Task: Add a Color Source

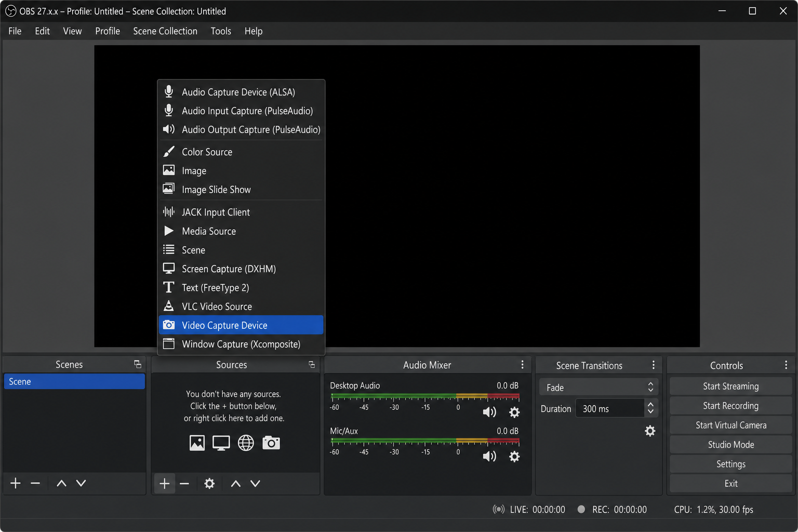Action: (x=241, y=152)
